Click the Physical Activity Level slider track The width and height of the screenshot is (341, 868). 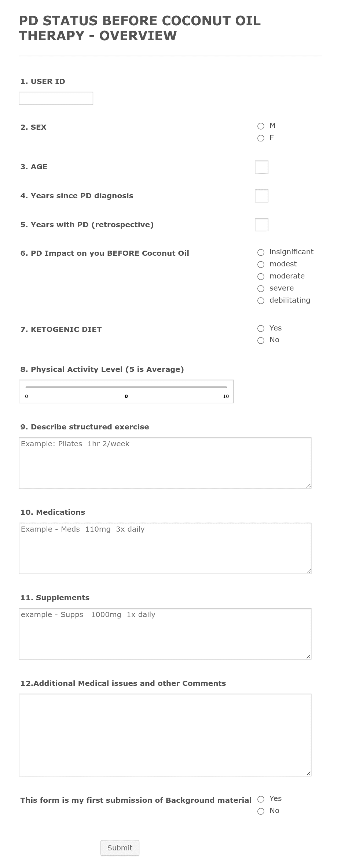point(126,387)
